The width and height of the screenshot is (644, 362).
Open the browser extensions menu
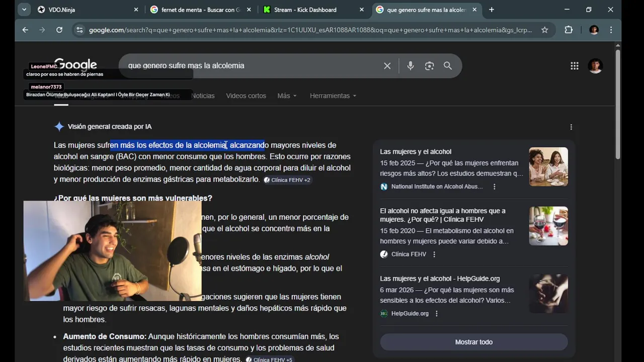coord(569,30)
